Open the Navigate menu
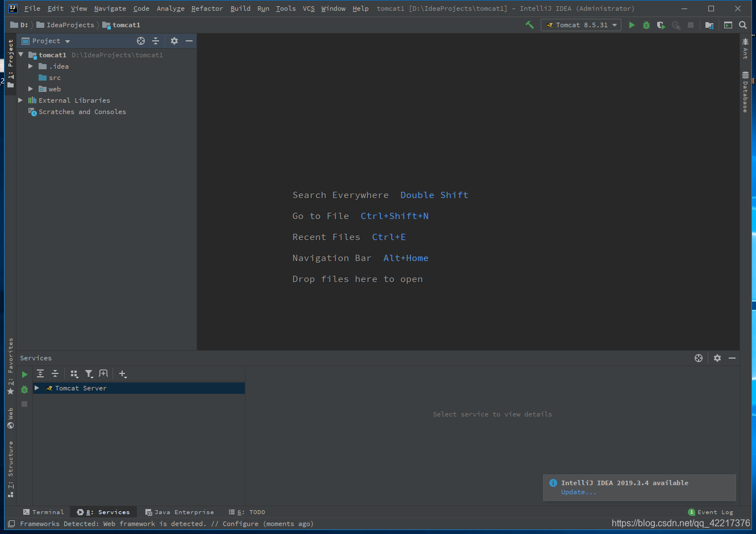Viewport: 756px width, 534px height. pyautogui.click(x=110, y=9)
